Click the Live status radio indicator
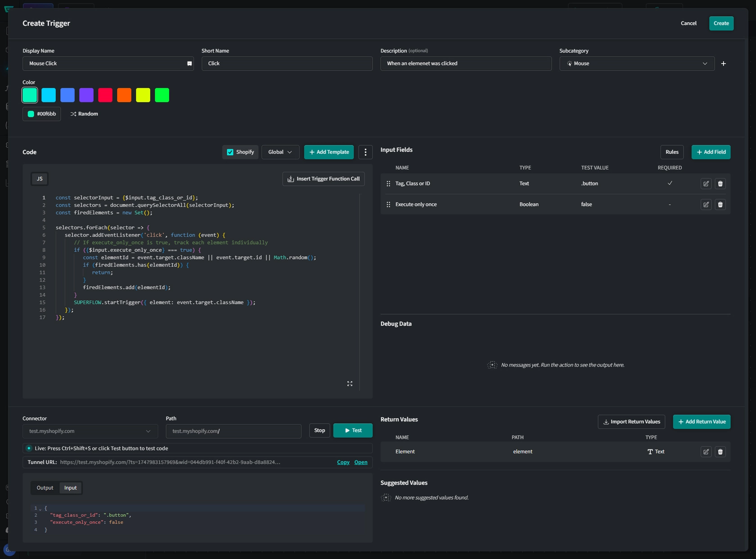 (x=29, y=448)
